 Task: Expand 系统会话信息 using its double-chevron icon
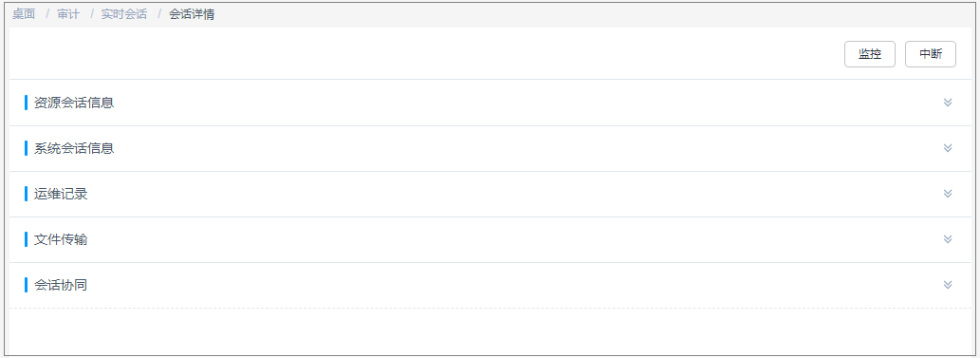[948, 148]
